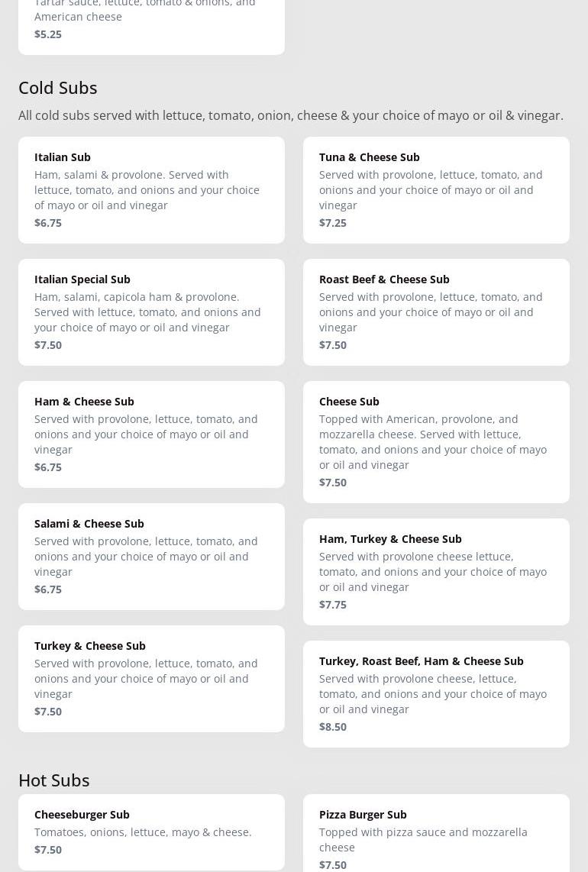The width and height of the screenshot is (588, 872).
Task: Pick the Salami & Cheese Sub
Action: (x=151, y=557)
